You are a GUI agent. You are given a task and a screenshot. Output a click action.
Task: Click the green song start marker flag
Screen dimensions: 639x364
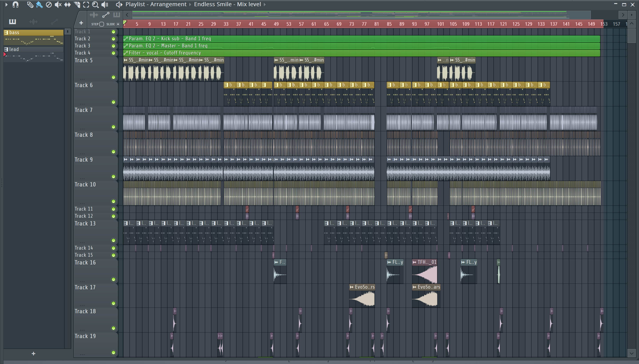pos(125,23)
